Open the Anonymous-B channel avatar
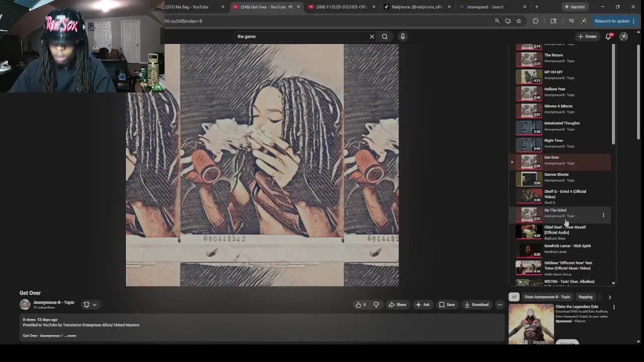This screenshot has width=644, height=362. click(25, 305)
